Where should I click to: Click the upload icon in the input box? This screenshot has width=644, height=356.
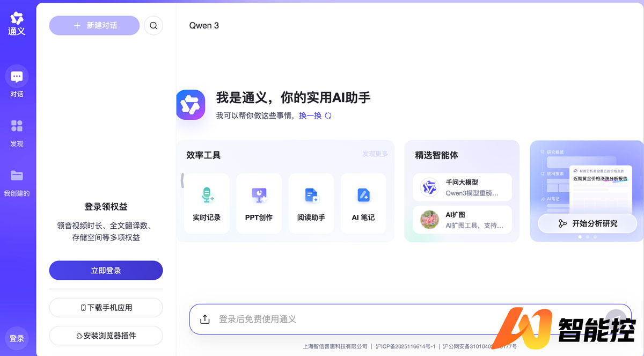(x=204, y=319)
